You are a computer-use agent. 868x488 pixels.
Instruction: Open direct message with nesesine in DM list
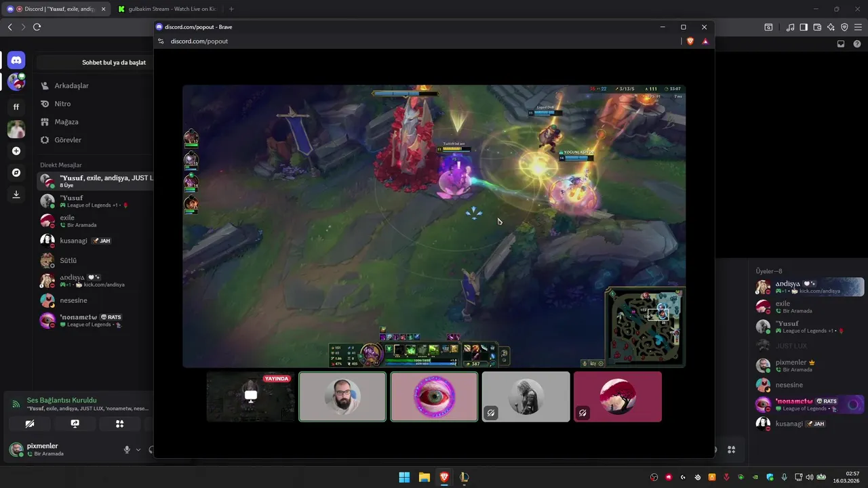pos(95,300)
